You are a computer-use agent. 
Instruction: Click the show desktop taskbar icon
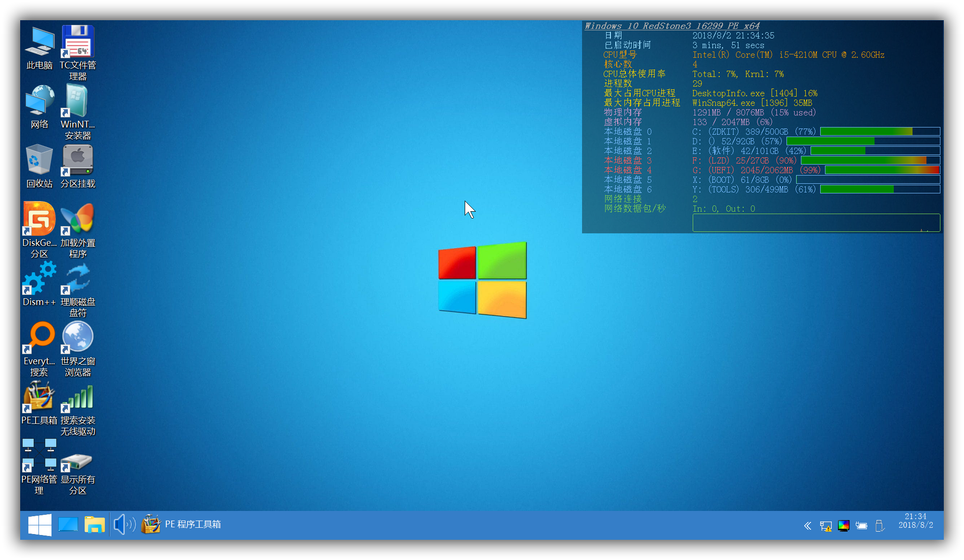pos(68,524)
